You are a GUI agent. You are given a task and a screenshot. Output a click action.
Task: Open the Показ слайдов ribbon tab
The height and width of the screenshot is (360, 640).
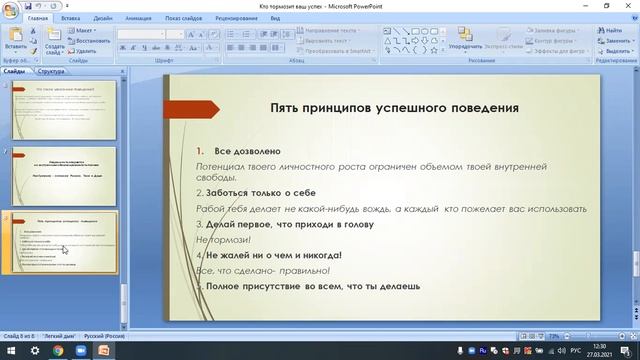(x=183, y=18)
